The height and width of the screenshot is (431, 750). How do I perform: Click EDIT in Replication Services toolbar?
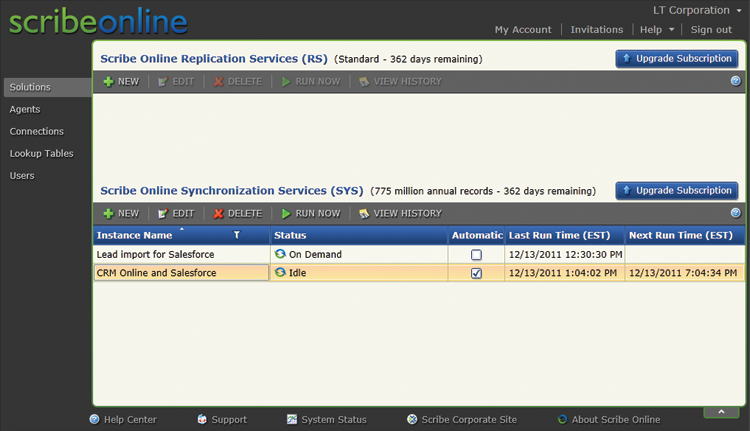(x=176, y=82)
